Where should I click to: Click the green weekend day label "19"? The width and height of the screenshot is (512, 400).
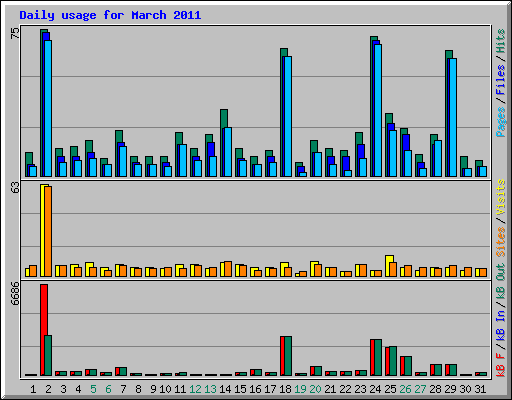[300, 389]
